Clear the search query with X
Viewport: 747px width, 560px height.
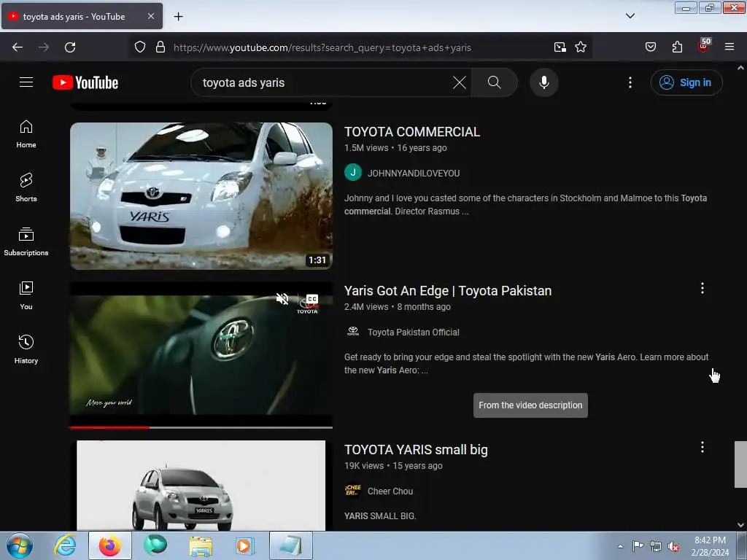coord(460,82)
